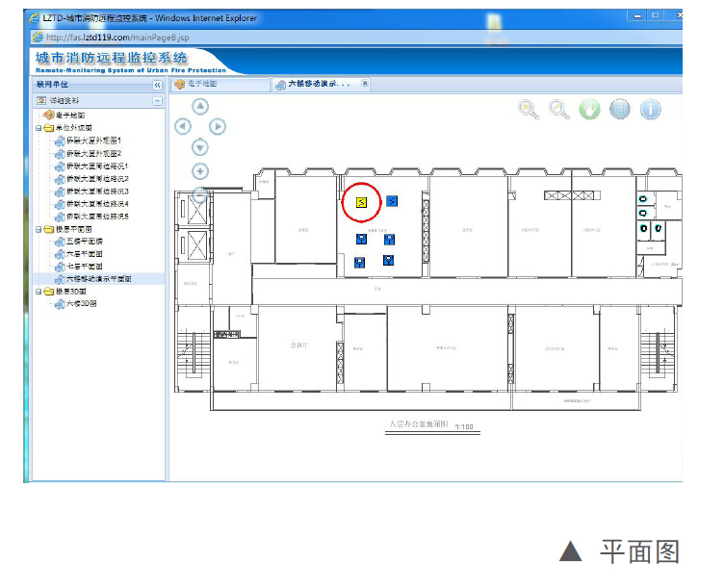Click the pan left arrow button
Image resolution: width=724 pixels, height=588 pixels.
click(x=183, y=126)
